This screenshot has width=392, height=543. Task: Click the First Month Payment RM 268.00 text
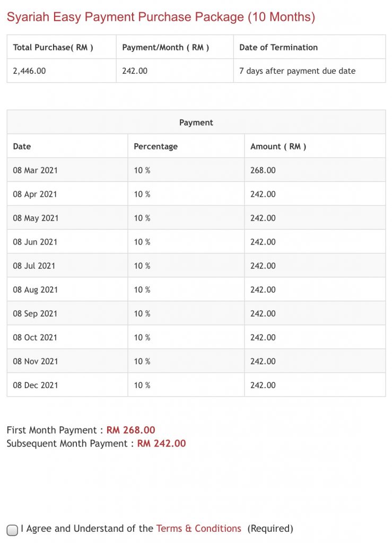point(81,430)
